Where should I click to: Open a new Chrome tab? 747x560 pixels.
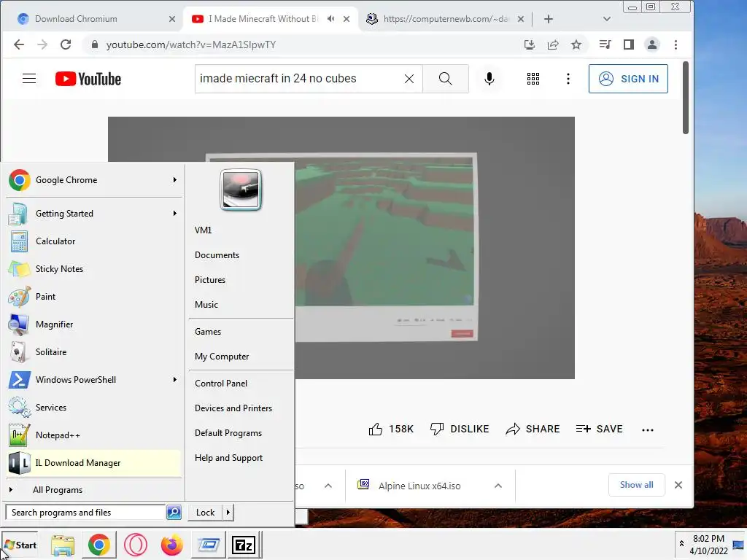549,19
